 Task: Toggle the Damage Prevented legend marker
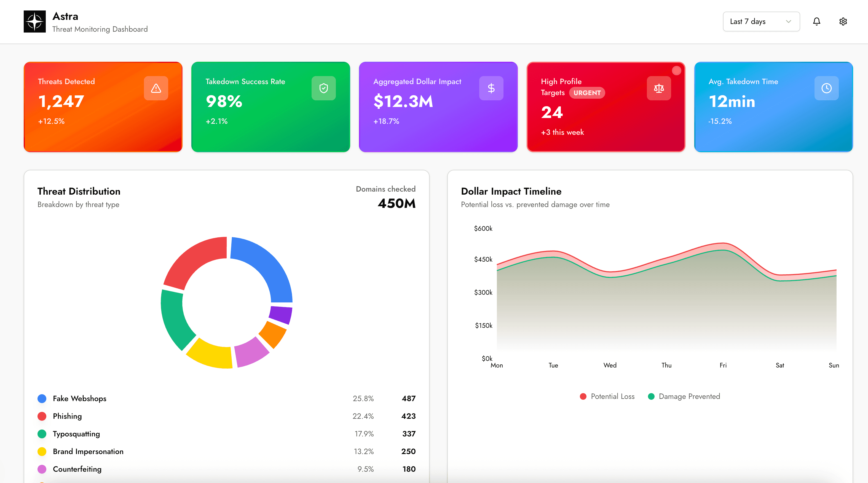click(651, 396)
